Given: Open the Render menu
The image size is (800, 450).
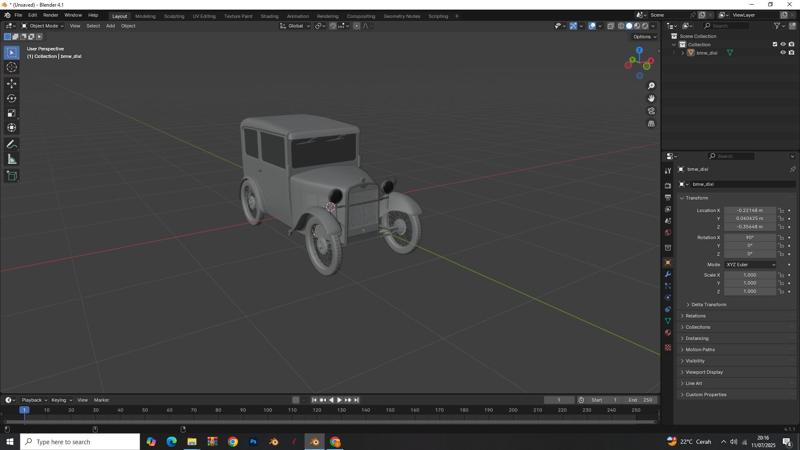Looking at the screenshot, I should 50,16.
